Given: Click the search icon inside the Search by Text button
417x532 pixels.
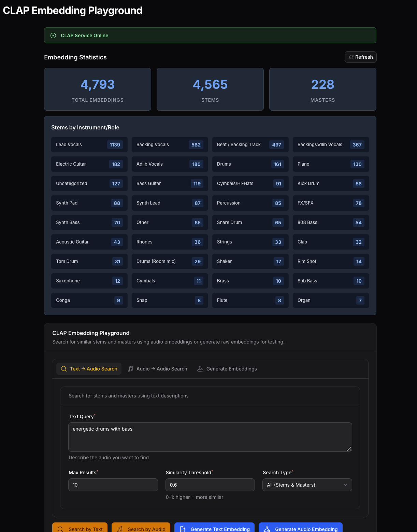Looking at the screenshot, I should click(60, 529).
